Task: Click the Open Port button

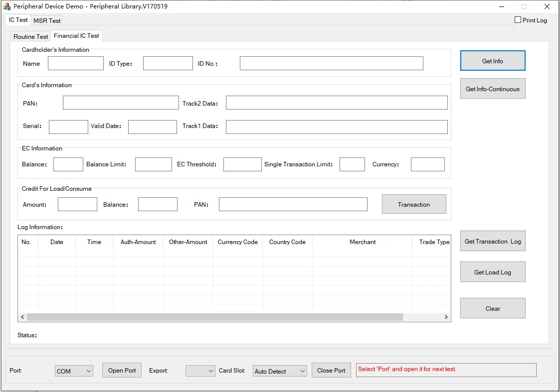Action: click(122, 371)
